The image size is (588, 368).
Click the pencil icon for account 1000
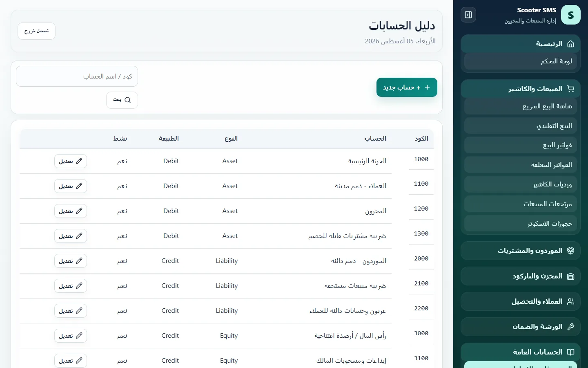[79, 161]
